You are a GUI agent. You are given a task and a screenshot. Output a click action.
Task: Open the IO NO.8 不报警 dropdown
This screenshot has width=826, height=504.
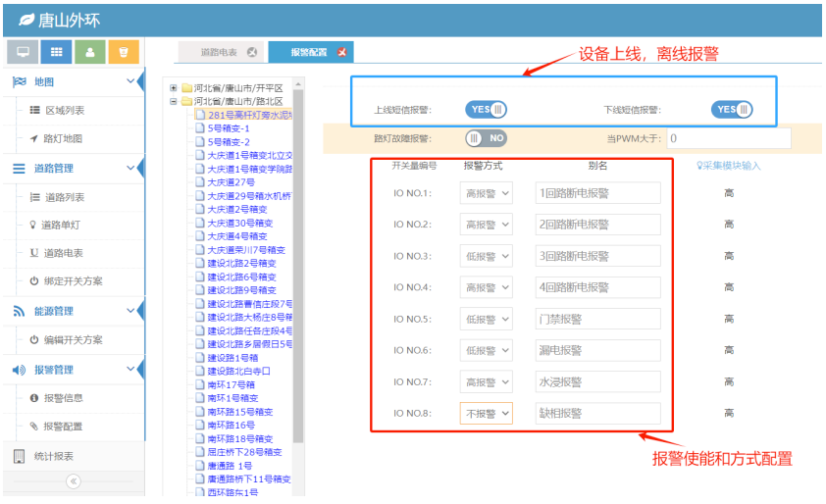pos(487,413)
